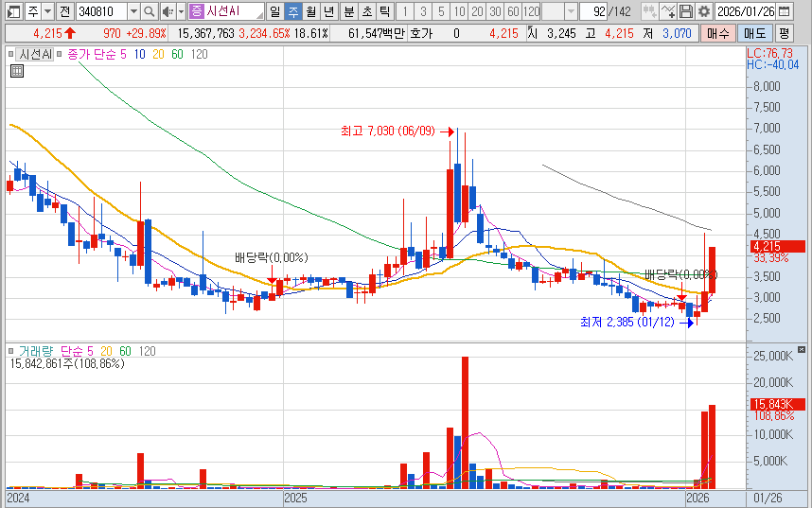Open the data grid icon under the legend
812x508 pixels.
17,71
